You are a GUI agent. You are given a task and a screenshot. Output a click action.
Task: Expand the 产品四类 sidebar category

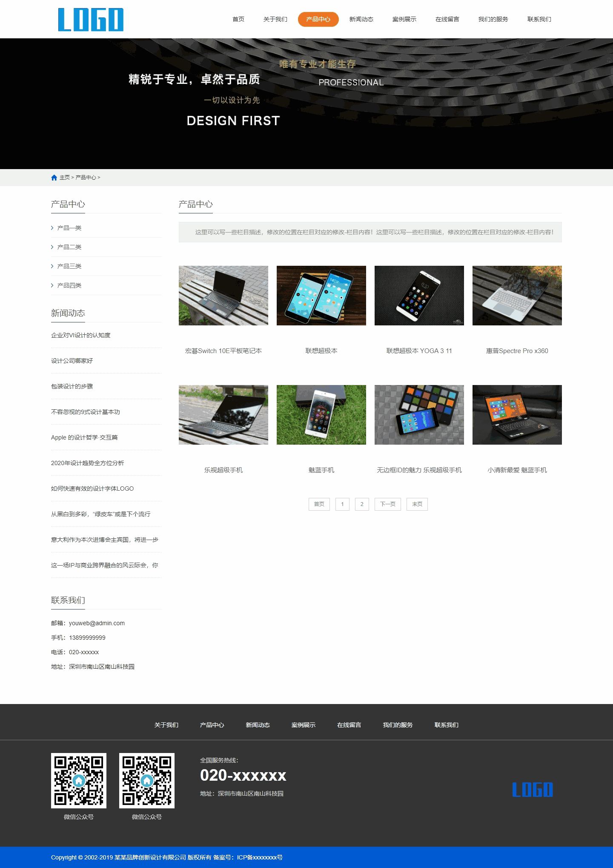coord(69,285)
